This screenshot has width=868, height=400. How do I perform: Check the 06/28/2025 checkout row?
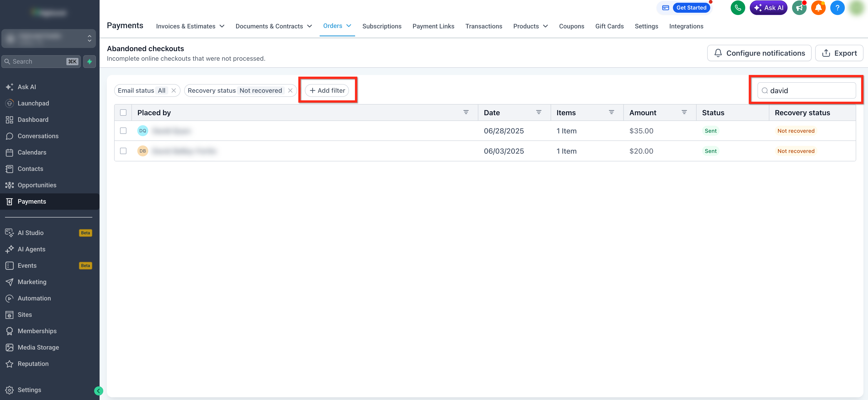pyautogui.click(x=123, y=131)
